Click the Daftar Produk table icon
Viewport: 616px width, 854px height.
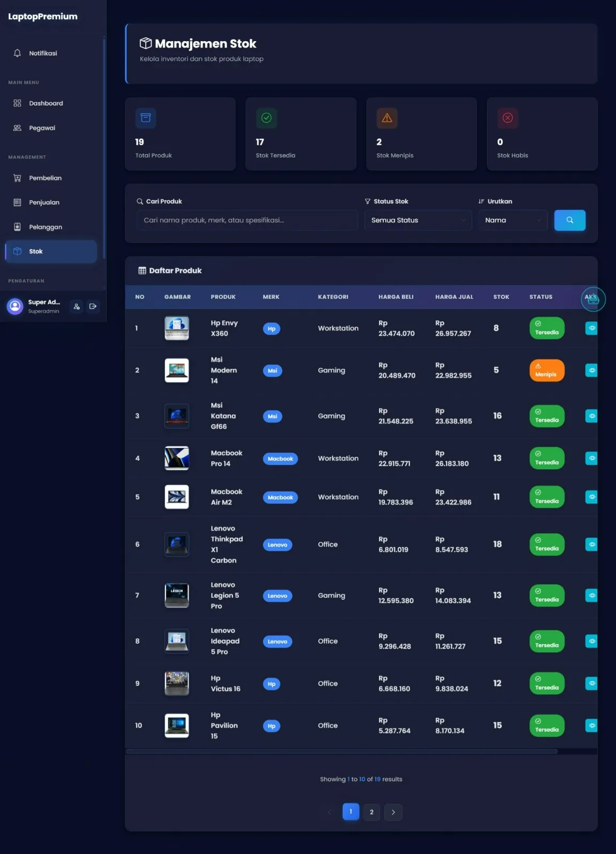[x=142, y=271]
